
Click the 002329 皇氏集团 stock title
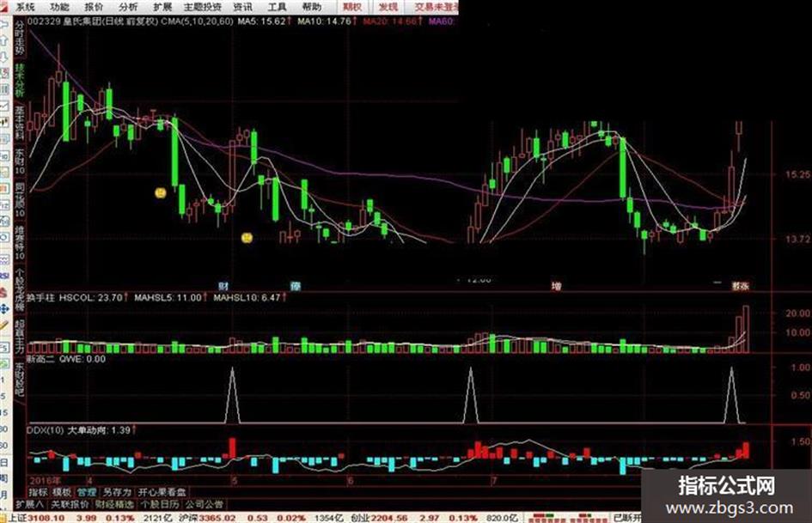tap(66, 21)
